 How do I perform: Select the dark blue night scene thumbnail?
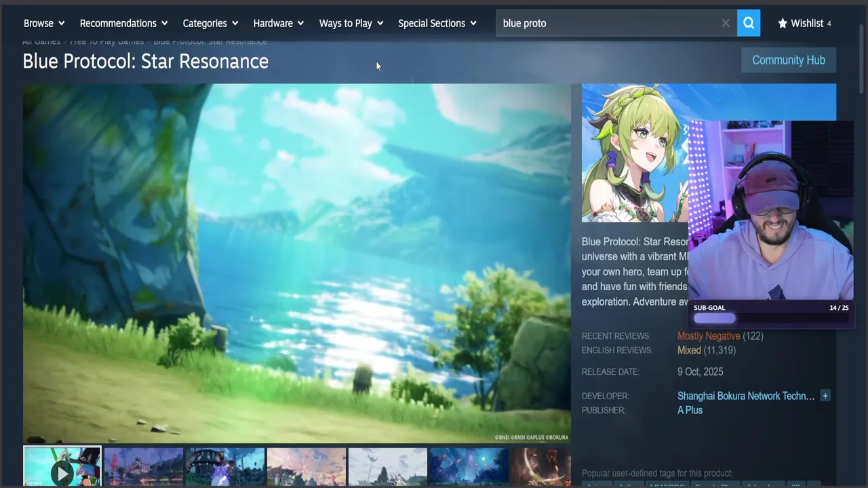[469, 466]
